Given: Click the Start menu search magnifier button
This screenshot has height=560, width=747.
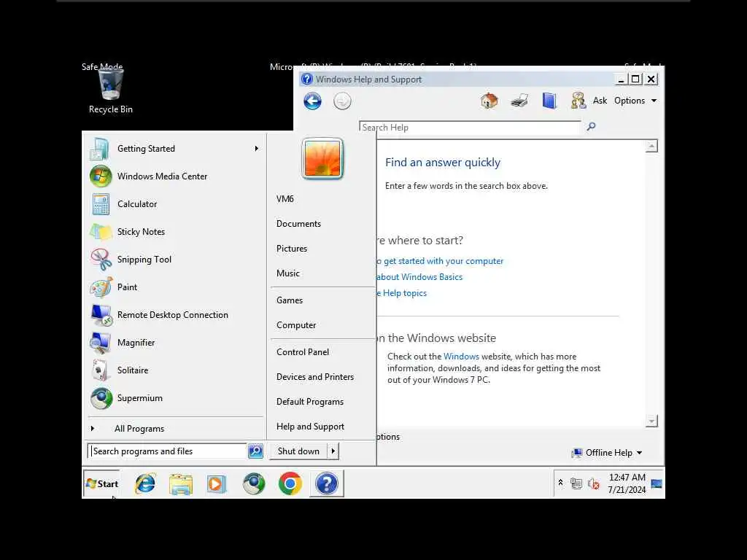Looking at the screenshot, I should click(255, 451).
